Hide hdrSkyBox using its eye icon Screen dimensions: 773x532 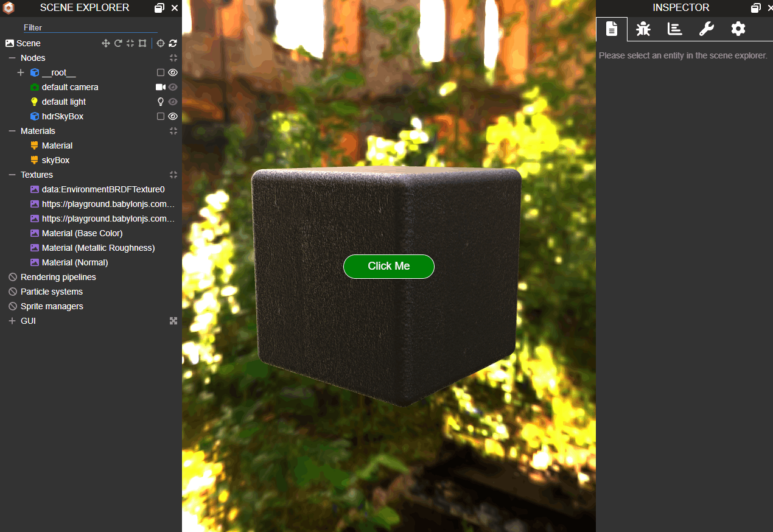click(173, 116)
